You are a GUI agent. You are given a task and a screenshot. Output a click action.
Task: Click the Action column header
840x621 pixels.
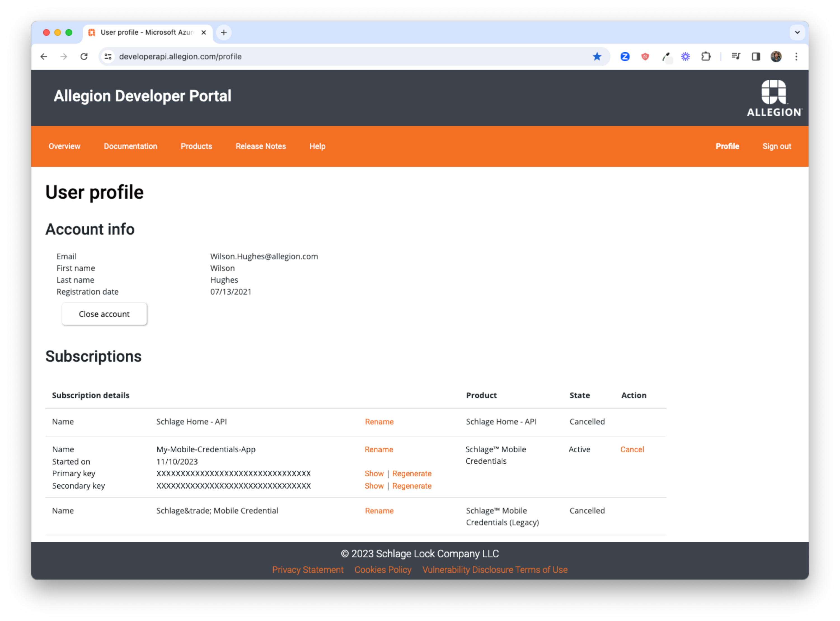click(x=634, y=395)
